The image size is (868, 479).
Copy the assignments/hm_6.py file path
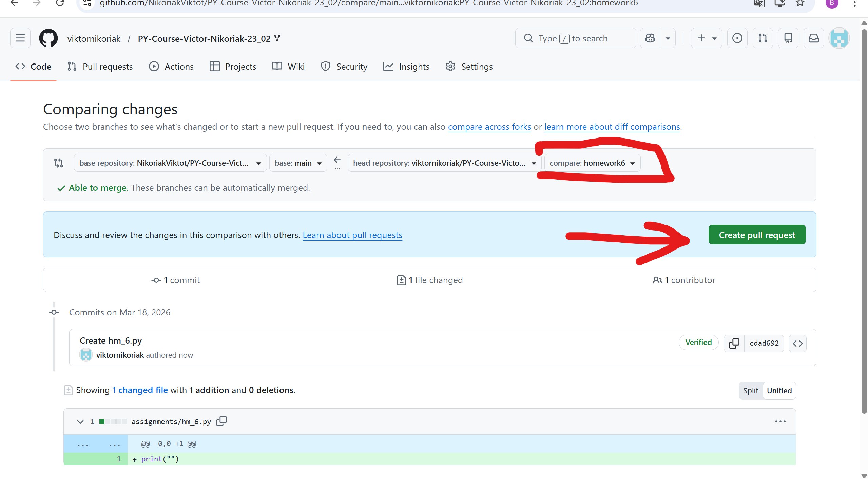(x=221, y=421)
